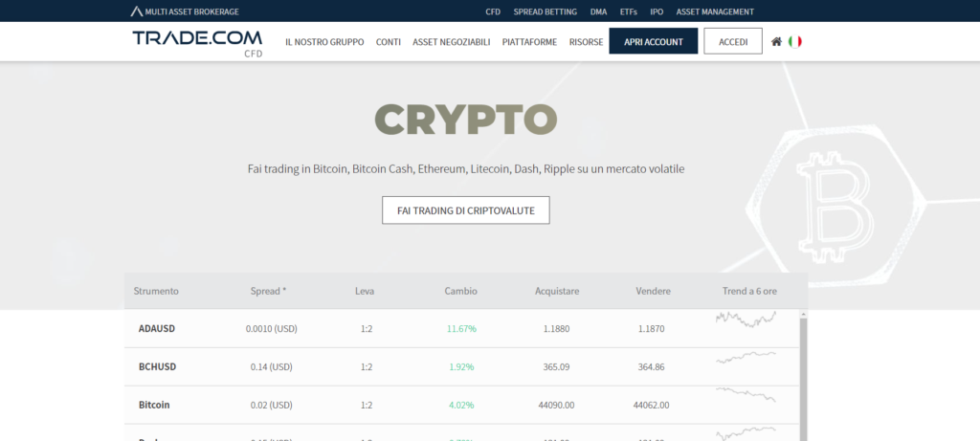Viewport: 980px width, 441px height.
Task: Click the TRADE.COM CFD logo
Action: [x=197, y=43]
